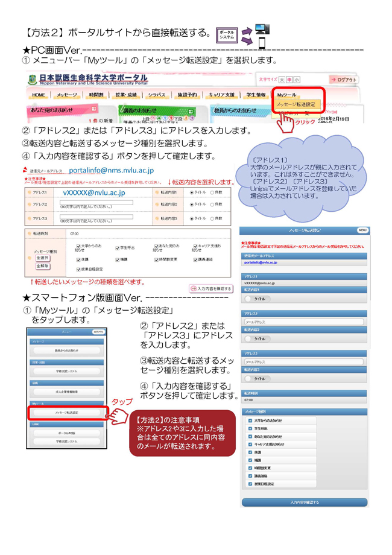Image resolution: width=392 pixels, height=555 pixels.
Task: Set font size to 中 (medium)
Action: [289, 80]
